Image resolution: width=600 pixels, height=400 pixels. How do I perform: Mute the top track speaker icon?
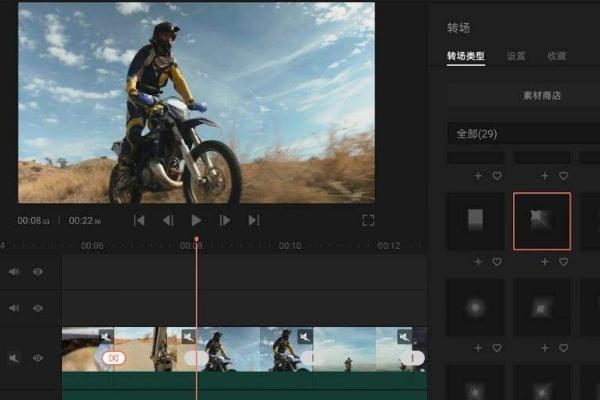point(14,272)
